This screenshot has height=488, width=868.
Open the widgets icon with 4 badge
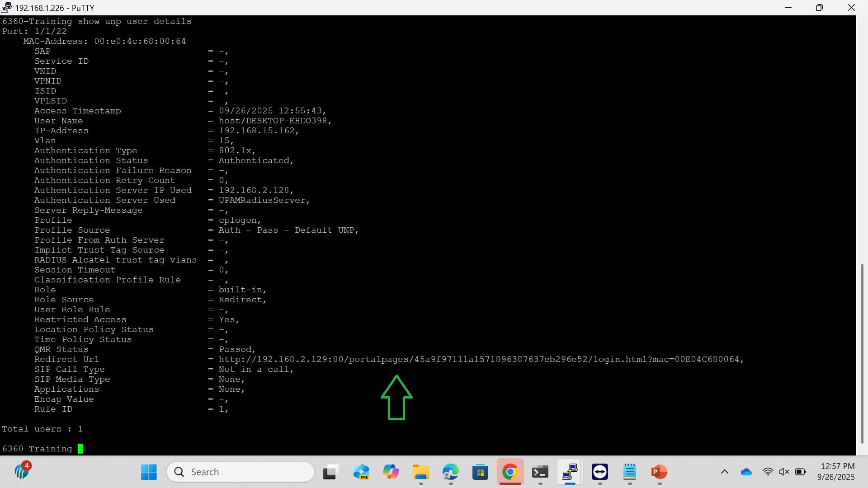[x=22, y=471]
